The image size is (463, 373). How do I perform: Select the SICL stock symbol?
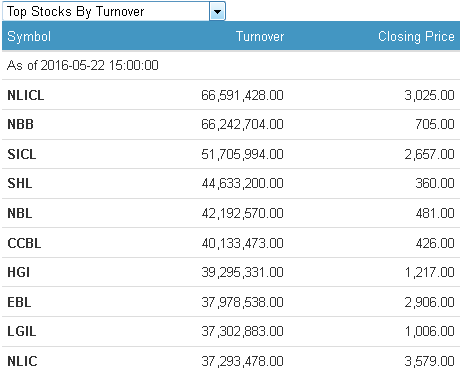pos(22,154)
